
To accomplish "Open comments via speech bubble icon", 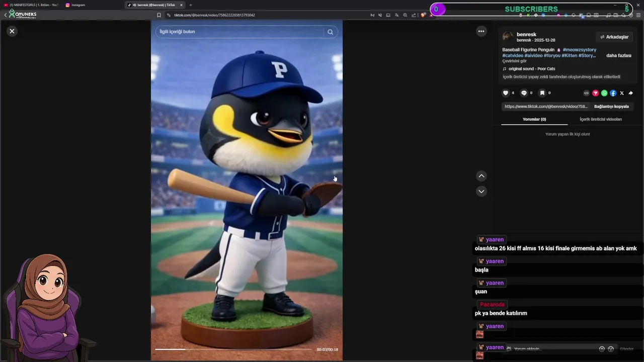I will [524, 93].
